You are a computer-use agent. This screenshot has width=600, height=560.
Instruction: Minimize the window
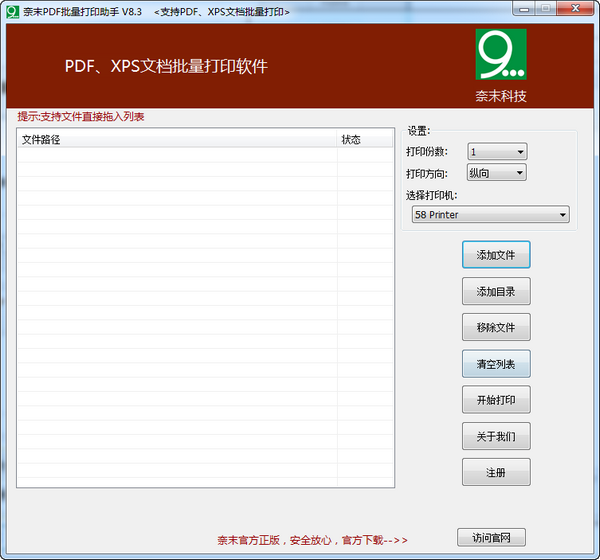click(524, 9)
